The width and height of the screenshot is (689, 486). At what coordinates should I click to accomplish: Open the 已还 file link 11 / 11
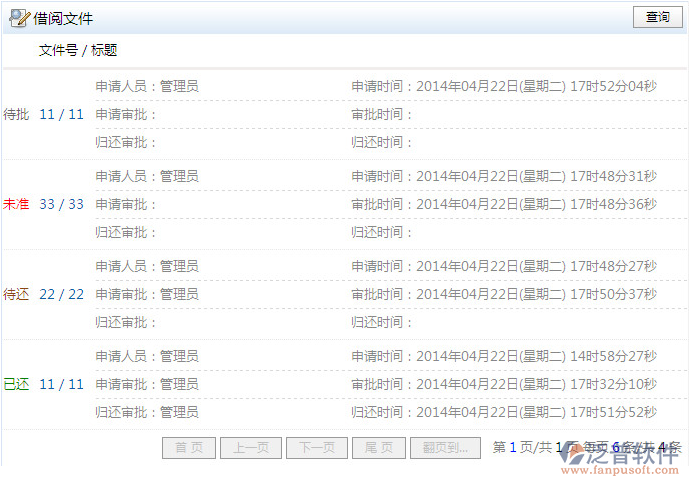point(62,384)
